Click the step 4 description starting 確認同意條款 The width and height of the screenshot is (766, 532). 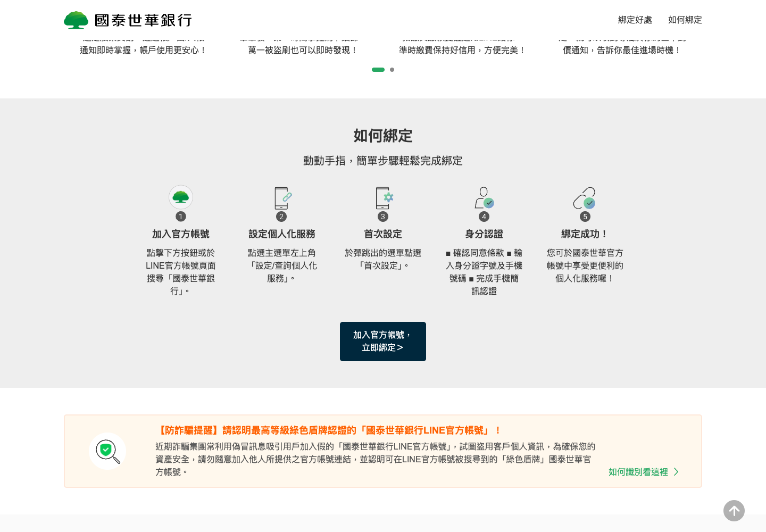484,272
